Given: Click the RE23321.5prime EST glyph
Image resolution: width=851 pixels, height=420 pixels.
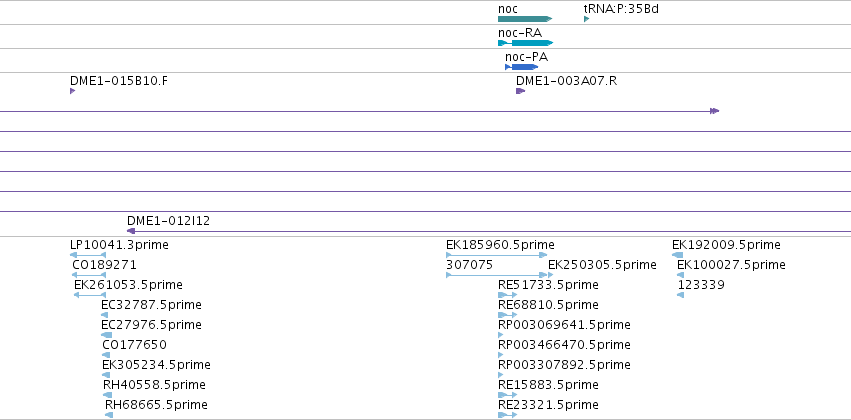Looking at the screenshot, I should point(507,415).
